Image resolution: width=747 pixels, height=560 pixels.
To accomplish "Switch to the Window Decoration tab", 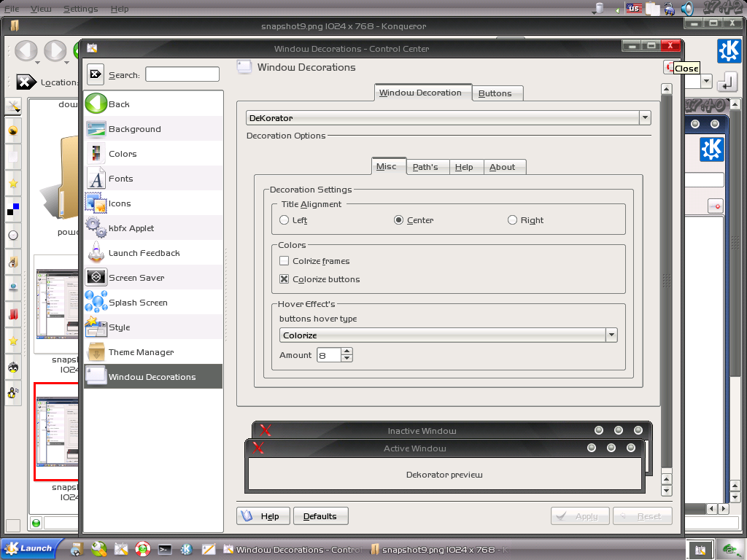I will click(x=423, y=93).
